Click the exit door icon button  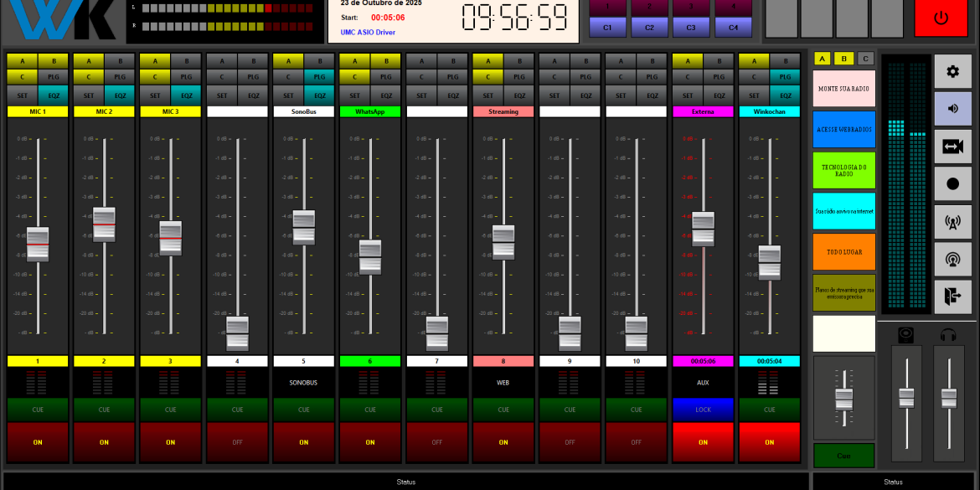(952, 297)
